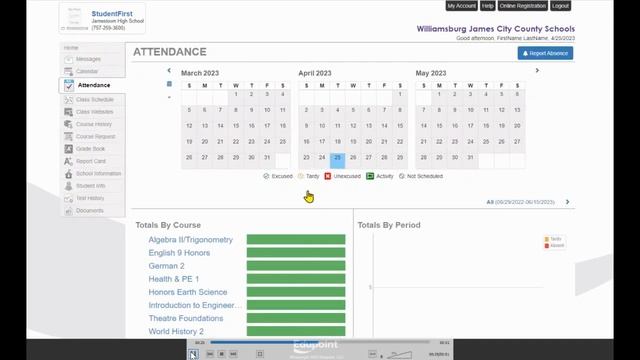Open the Honors Earth Science course link
The width and height of the screenshot is (640, 360).
coord(188,292)
